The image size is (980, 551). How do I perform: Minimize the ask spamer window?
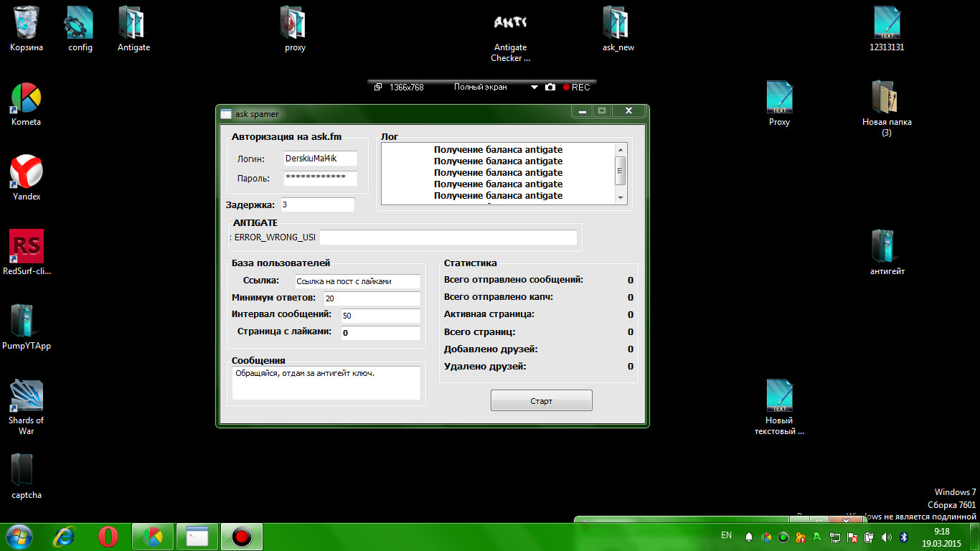click(x=583, y=111)
